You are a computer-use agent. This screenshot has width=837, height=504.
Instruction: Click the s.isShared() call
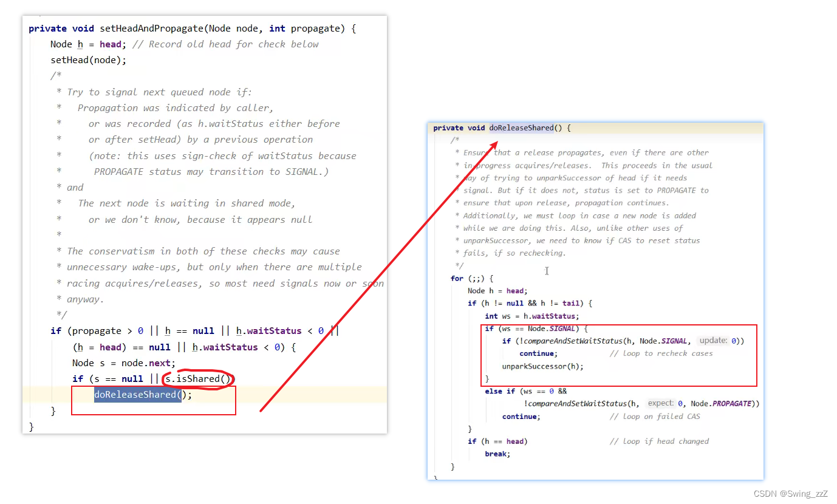199,378
